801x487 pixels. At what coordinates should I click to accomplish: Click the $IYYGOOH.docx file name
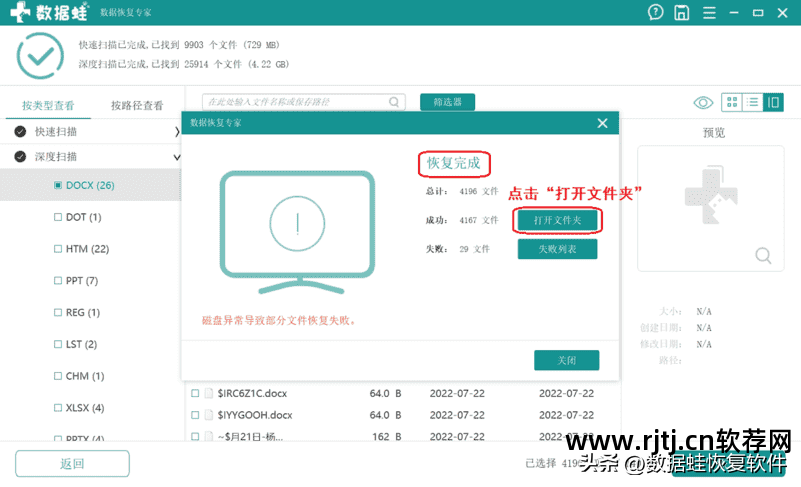255,415
